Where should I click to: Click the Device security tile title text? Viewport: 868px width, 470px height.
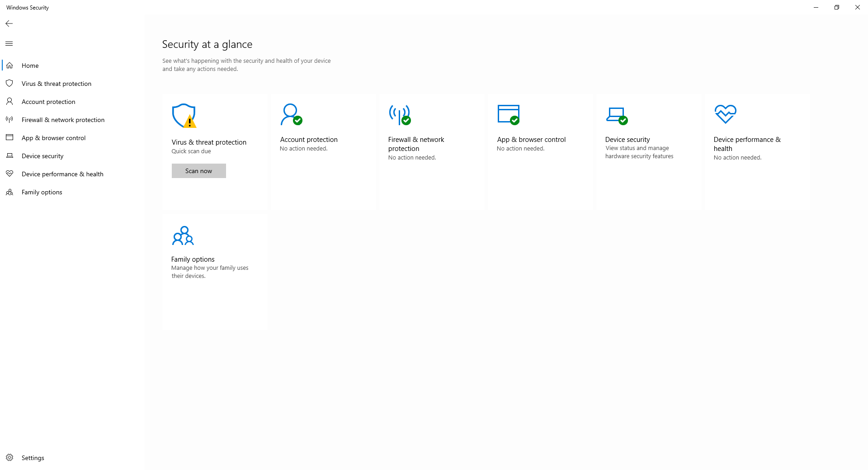627,140
